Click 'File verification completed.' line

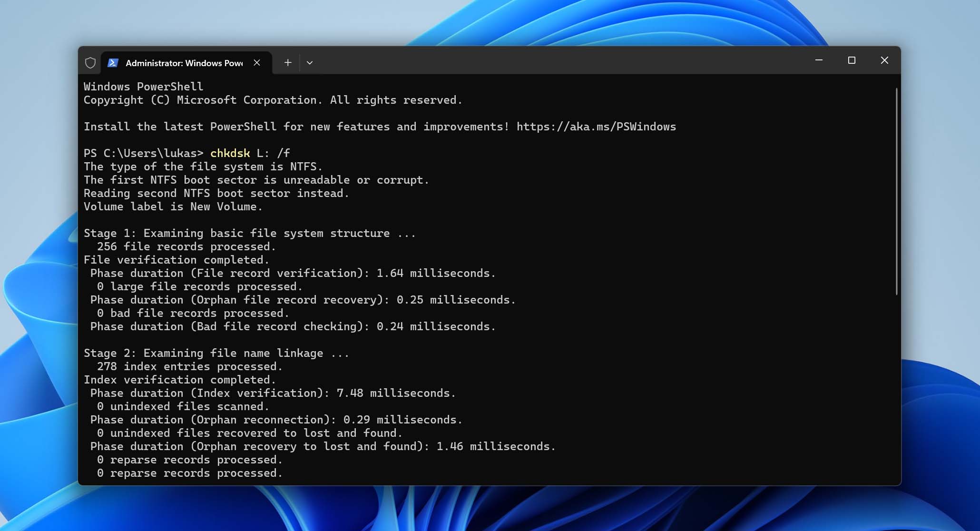pos(176,260)
